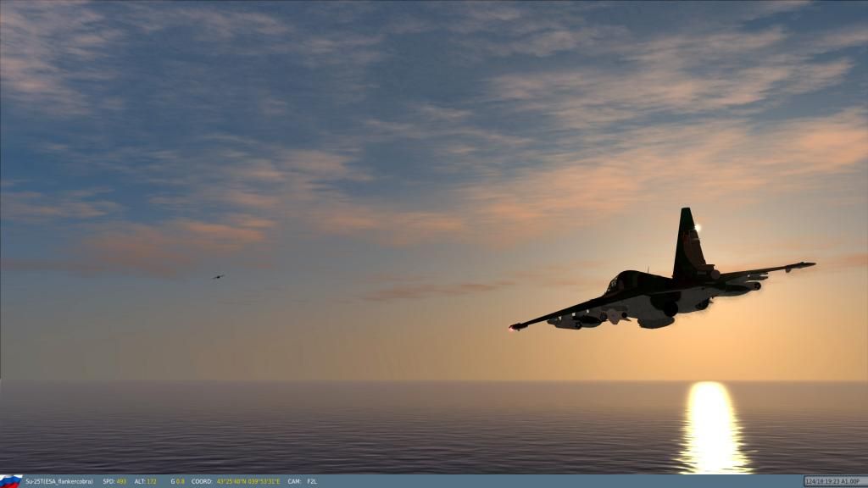This screenshot has height=488, width=868.
Task: Click the G-load value 0.8
Action: pyautogui.click(x=181, y=482)
